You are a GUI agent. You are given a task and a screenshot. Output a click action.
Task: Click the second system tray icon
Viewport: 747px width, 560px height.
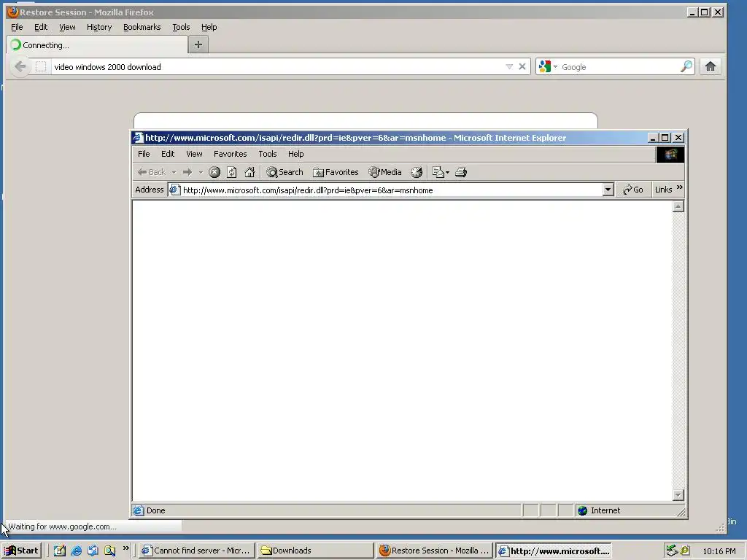[684, 551]
